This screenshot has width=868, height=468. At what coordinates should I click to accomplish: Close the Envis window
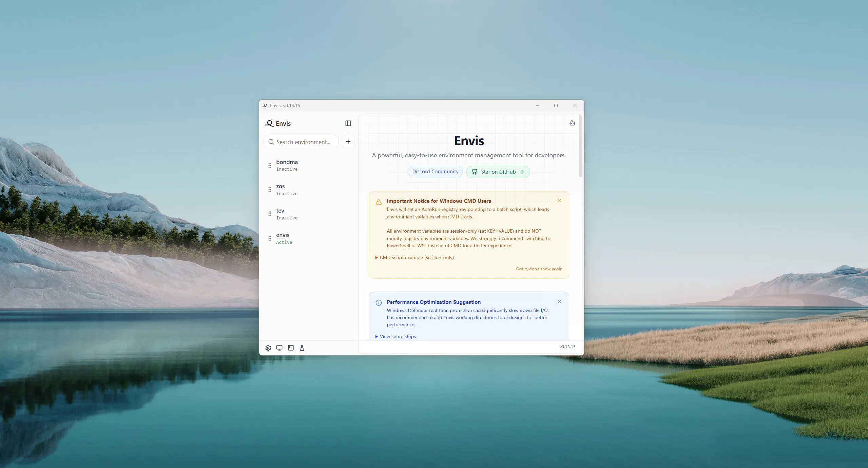click(x=575, y=105)
